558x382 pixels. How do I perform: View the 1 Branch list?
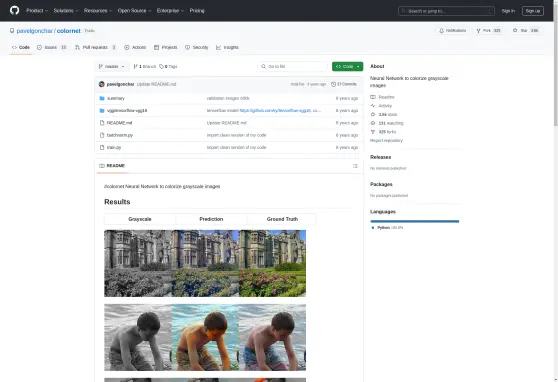tap(144, 67)
